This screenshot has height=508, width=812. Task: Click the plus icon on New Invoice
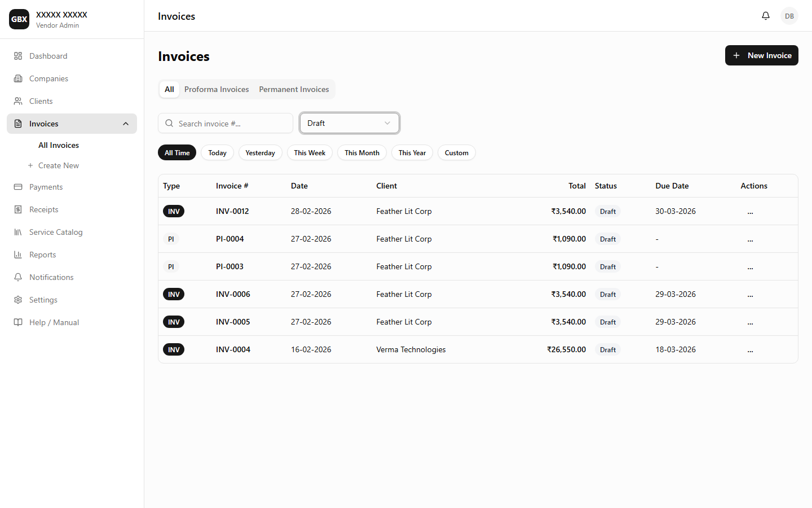(x=736, y=55)
